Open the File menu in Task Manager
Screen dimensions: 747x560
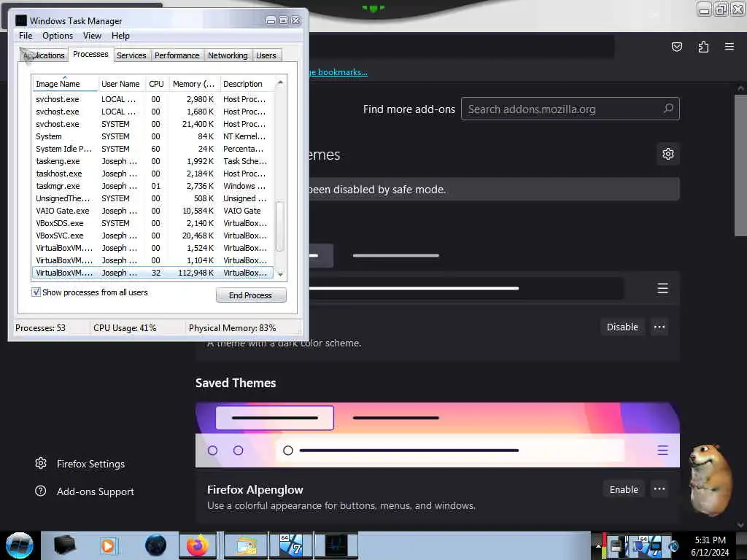tap(26, 36)
